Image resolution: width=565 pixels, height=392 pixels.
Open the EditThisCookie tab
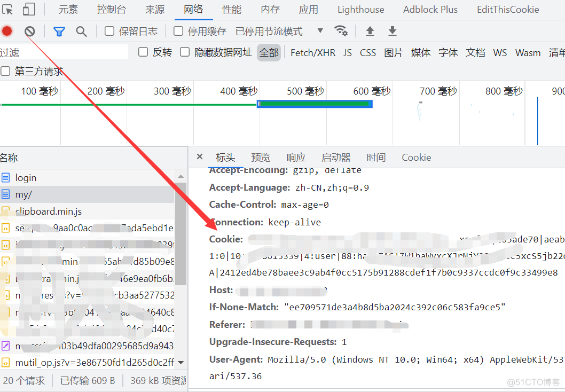(x=508, y=10)
